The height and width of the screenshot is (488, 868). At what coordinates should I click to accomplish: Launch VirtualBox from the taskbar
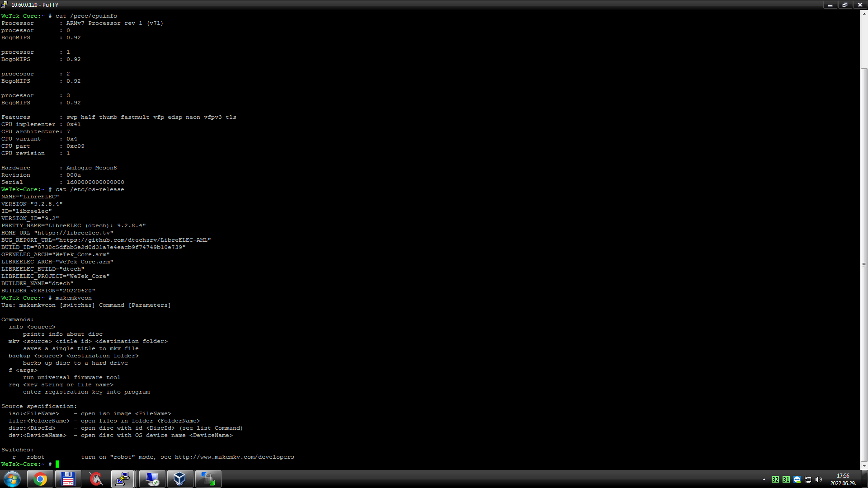pos(180,479)
